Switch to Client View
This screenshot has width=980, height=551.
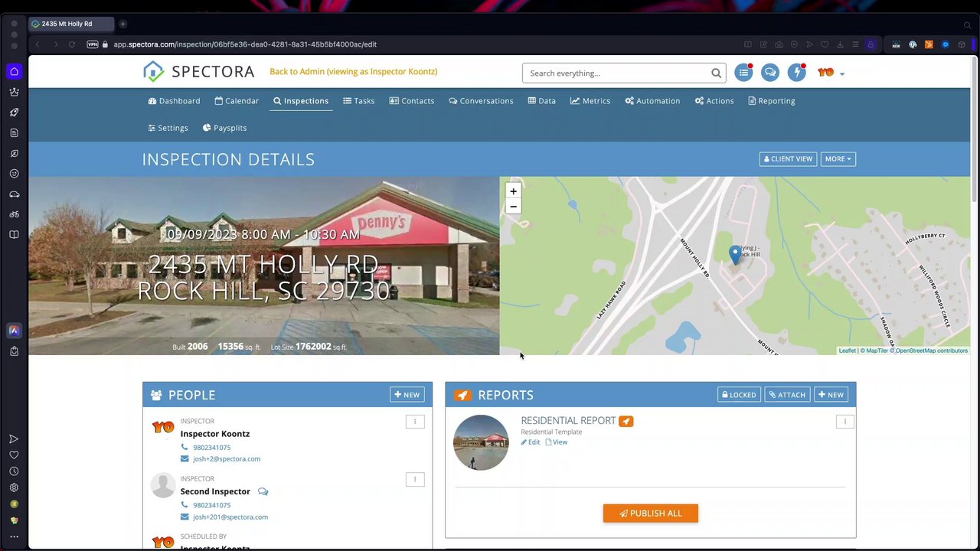pyautogui.click(x=788, y=159)
